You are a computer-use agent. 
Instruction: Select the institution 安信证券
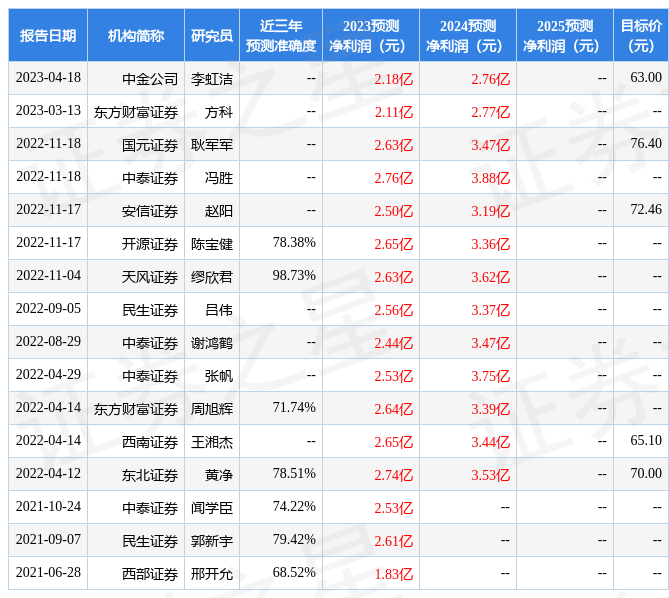pyautogui.click(x=150, y=211)
